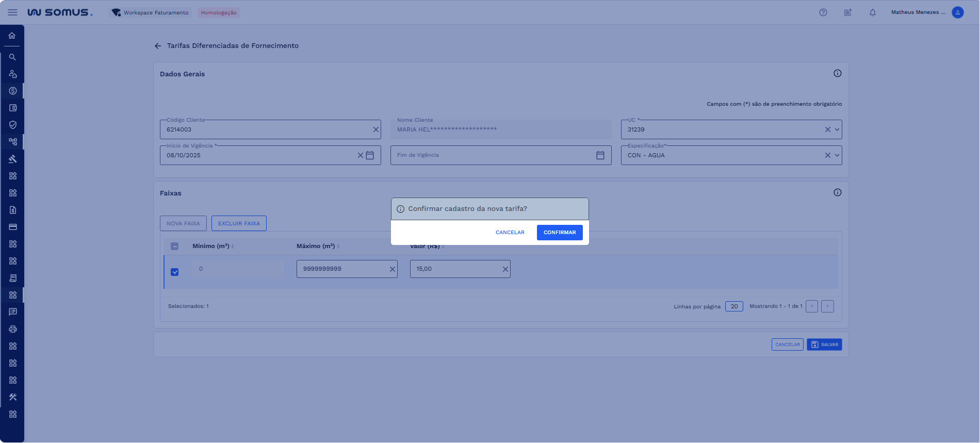Open the printer icon in sidebar

(13, 329)
